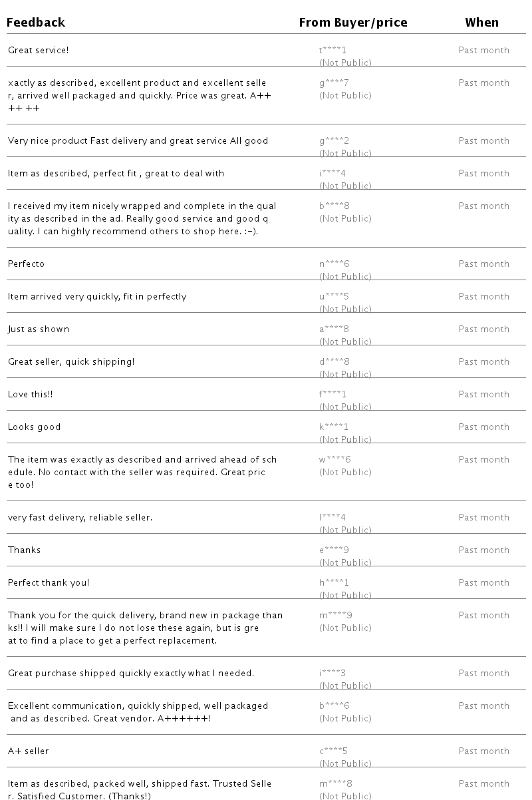Click the 'Perfecto' feedback comment
Viewport: 532px width, 800px height.
[27, 264]
